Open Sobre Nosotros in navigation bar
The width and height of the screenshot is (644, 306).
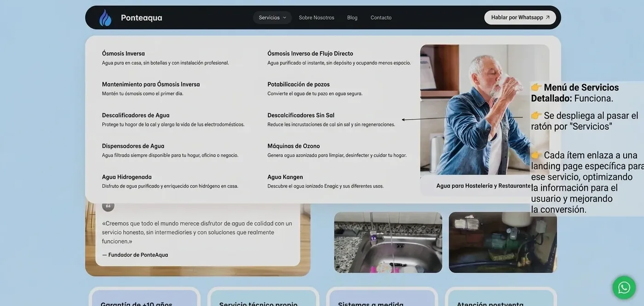click(316, 17)
